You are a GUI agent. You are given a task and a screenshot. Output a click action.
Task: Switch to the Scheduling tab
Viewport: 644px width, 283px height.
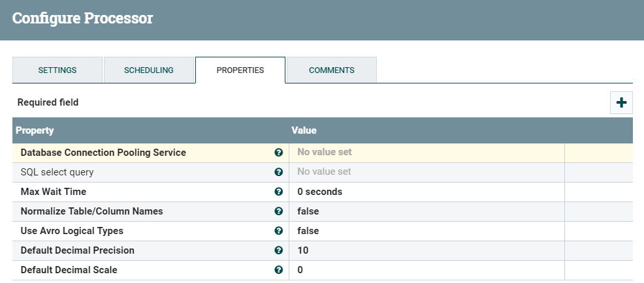[149, 70]
